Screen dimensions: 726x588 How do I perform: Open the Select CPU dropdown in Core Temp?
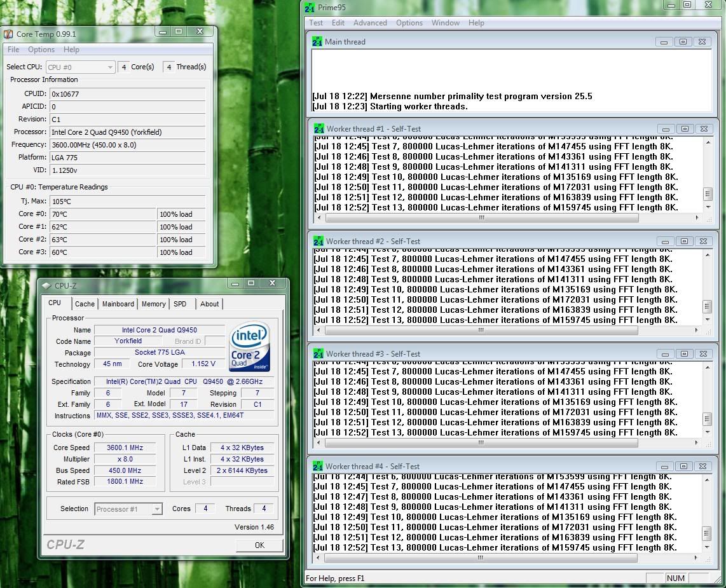(81, 67)
